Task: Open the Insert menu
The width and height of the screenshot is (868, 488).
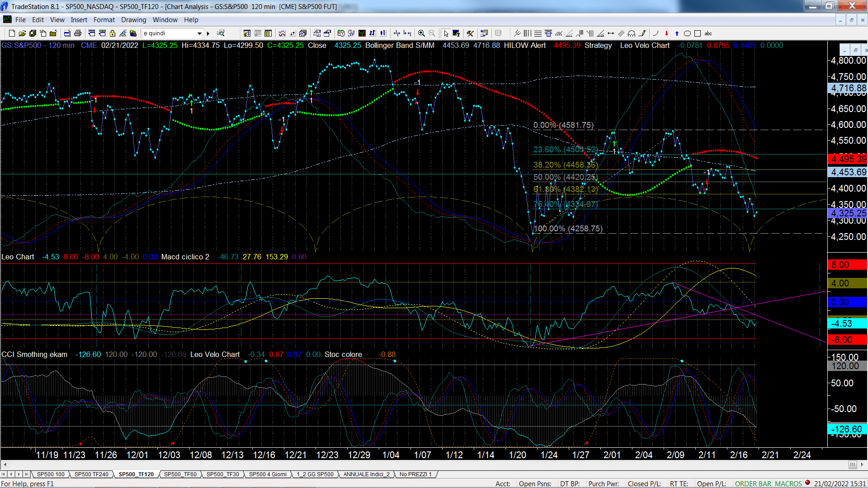Action: (x=79, y=20)
